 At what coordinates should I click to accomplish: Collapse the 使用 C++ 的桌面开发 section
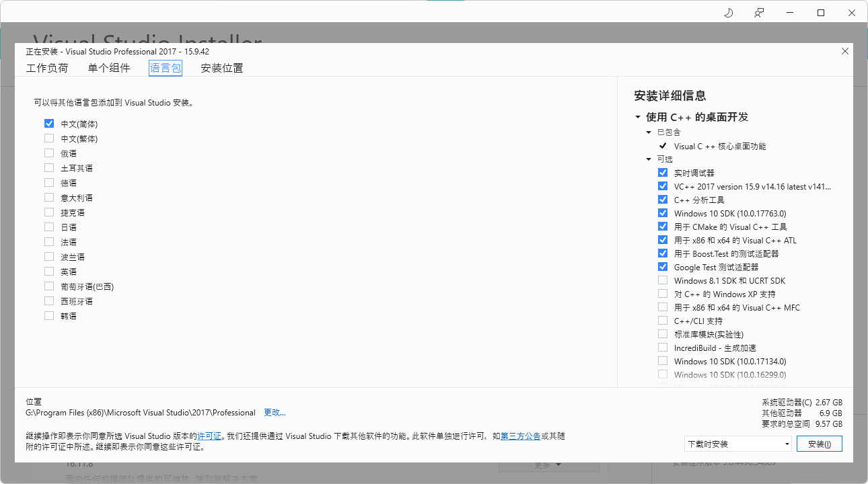tap(638, 117)
